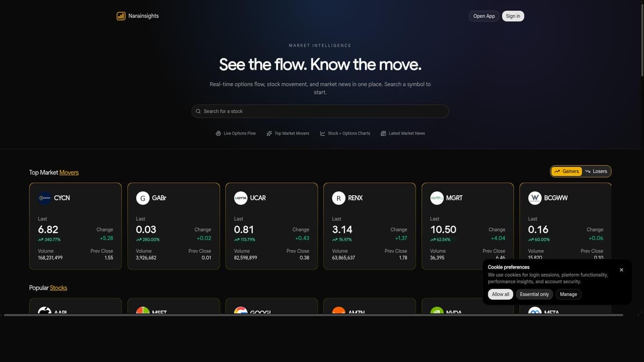The width and height of the screenshot is (644, 362).
Task: Open the app with Open App button
Action: 484,16
